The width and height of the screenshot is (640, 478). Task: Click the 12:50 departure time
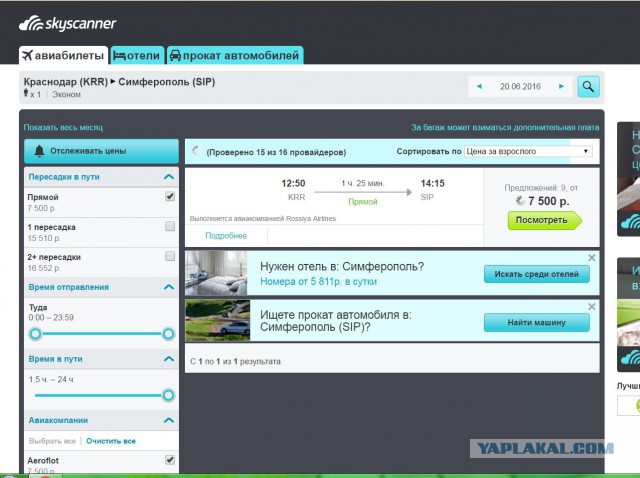click(293, 183)
